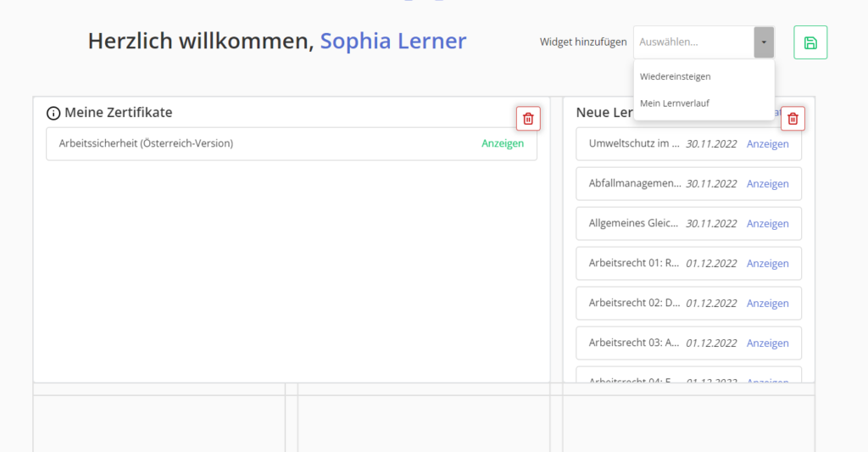
Task: Open Arbeitsrecht 02 with Anzeigen link
Action: coord(767,304)
